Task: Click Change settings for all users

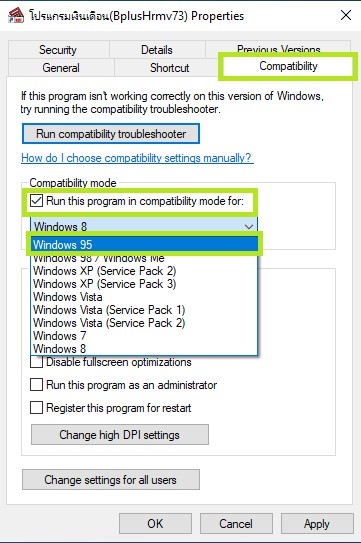Action: click(111, 480)
